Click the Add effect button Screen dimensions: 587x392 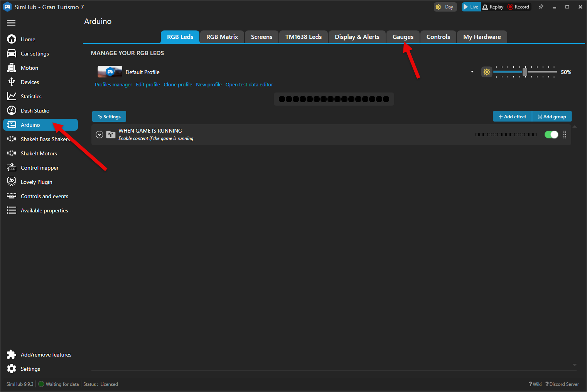[x=512, y=116]
